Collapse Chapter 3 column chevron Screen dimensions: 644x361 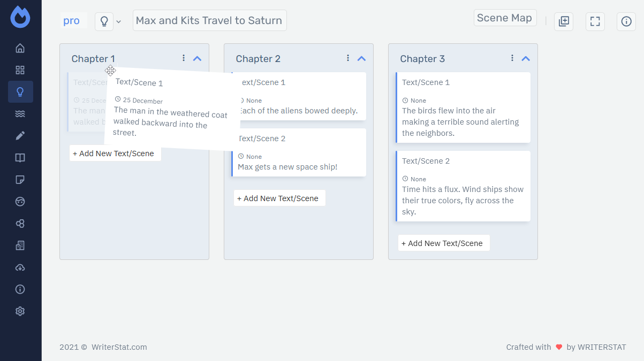(526, 58)
